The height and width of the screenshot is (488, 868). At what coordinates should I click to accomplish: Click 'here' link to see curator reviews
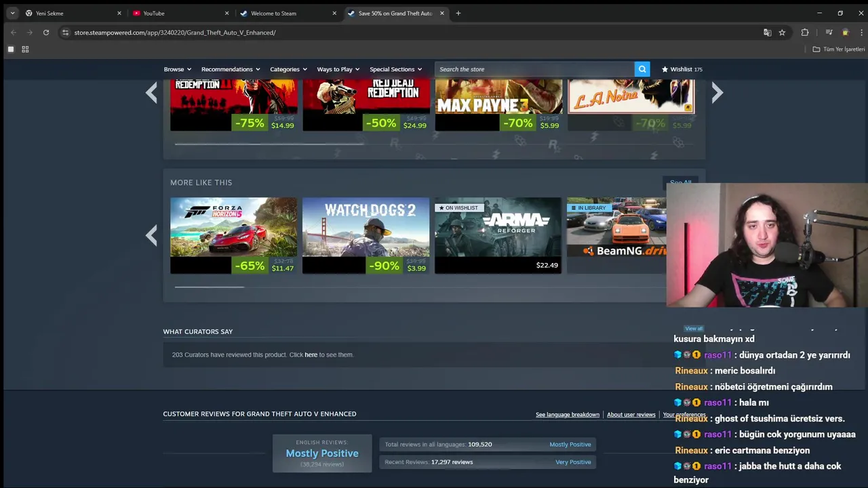tap(311, 354)
